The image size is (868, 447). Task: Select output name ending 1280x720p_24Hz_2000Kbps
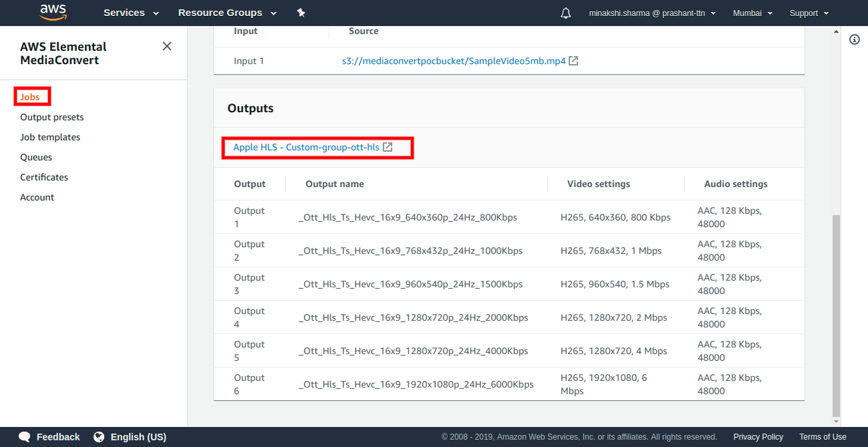pos(413,317)
